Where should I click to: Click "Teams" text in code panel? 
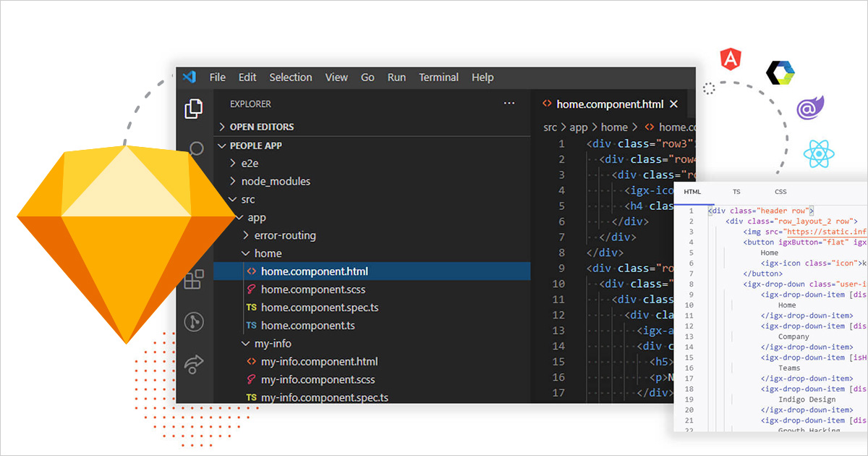(789, 368)
